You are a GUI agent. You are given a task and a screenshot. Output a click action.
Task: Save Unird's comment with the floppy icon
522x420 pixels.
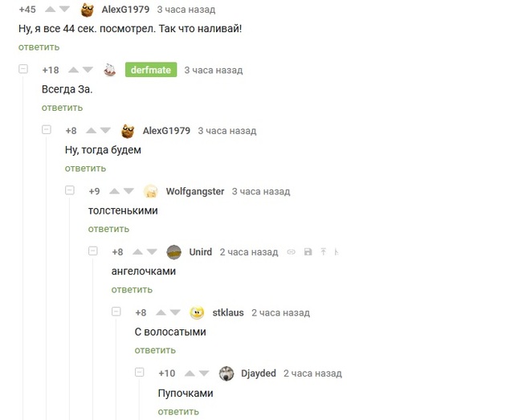(308, 252)
